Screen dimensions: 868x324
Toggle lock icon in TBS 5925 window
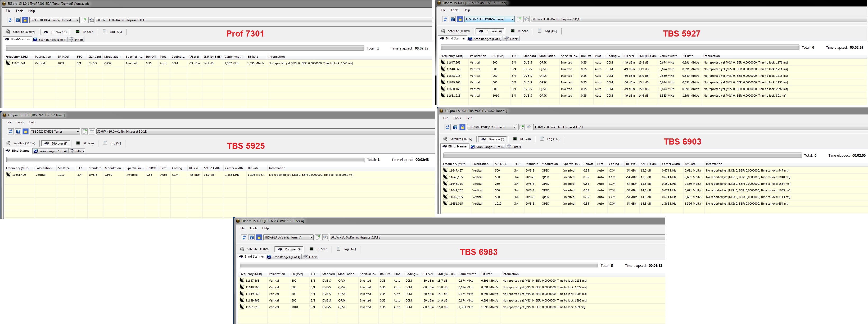coord(26,132)
